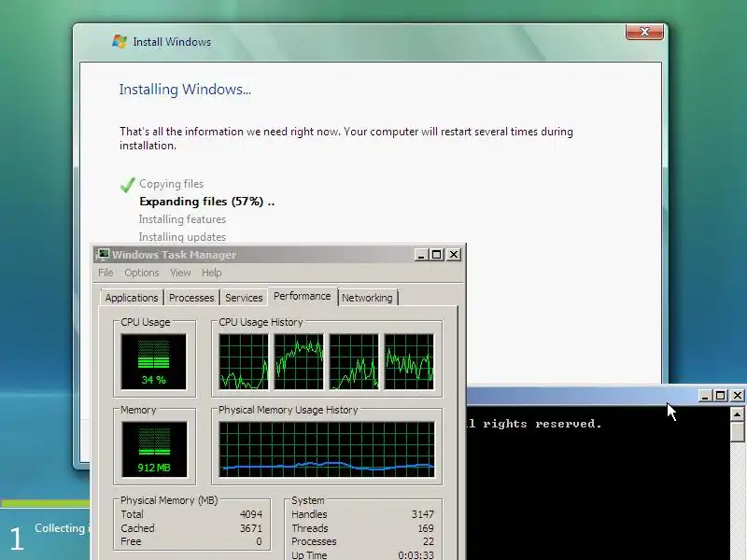Maximize the Windows Task Manager window

pos(436,255)
